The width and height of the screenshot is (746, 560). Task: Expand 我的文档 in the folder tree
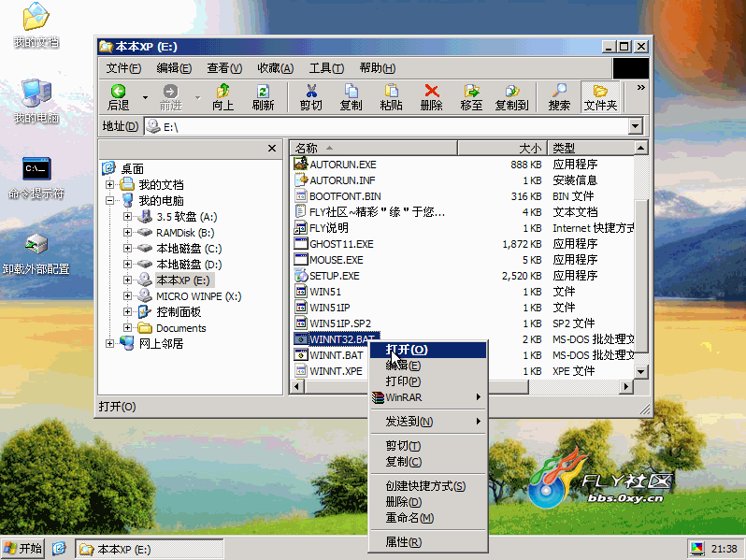click(110, 184)
